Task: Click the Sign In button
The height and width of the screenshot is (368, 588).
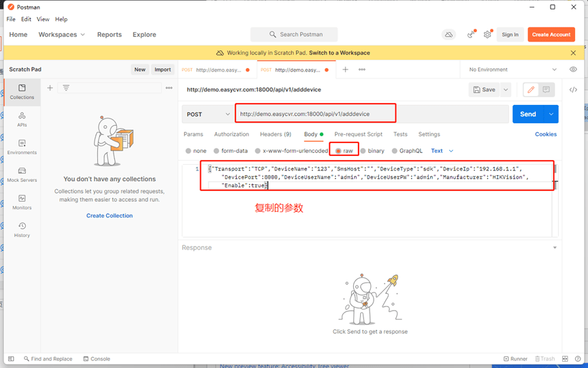Action: click(510, 35)
